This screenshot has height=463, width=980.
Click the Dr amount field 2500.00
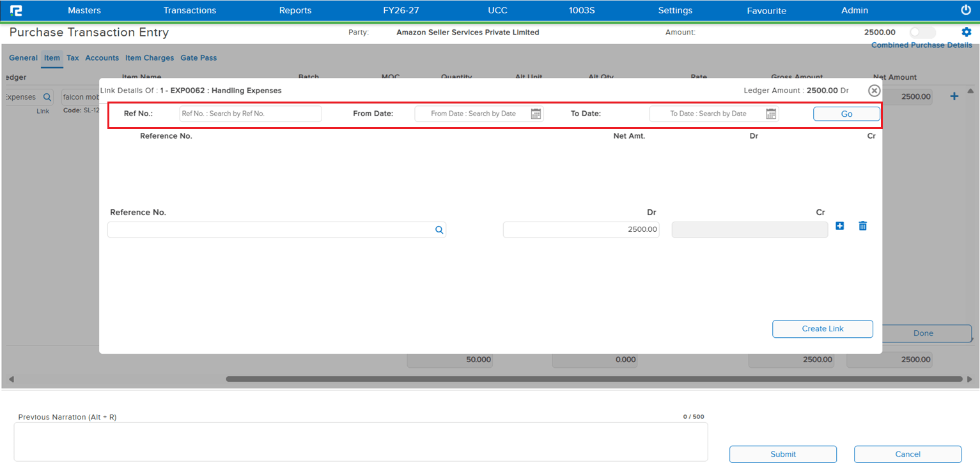pos(581,230)
